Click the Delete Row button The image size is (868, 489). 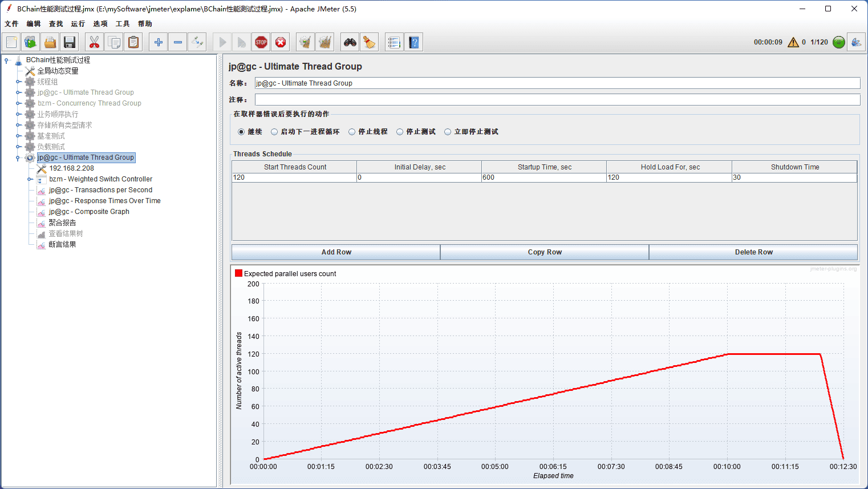point(753,252)
